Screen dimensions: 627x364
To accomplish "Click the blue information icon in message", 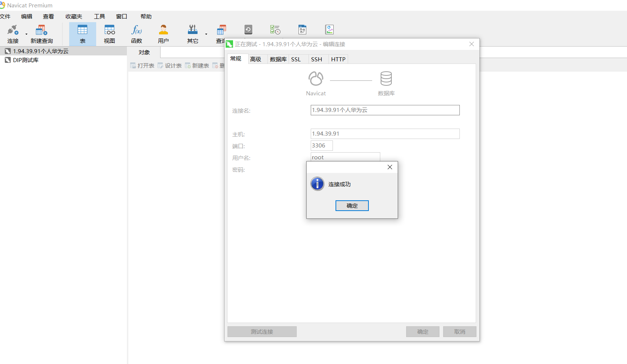I will click(317, 184).
